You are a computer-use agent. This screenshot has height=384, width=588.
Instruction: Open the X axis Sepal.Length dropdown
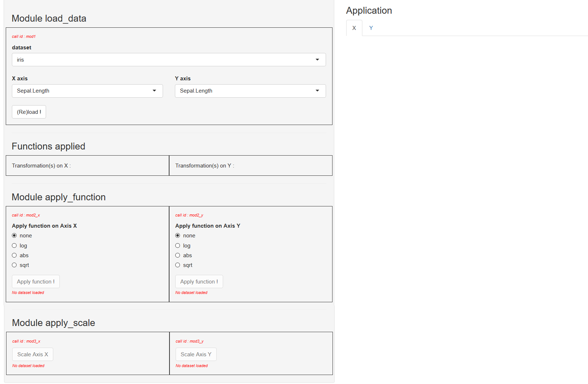tap(87, 91)
